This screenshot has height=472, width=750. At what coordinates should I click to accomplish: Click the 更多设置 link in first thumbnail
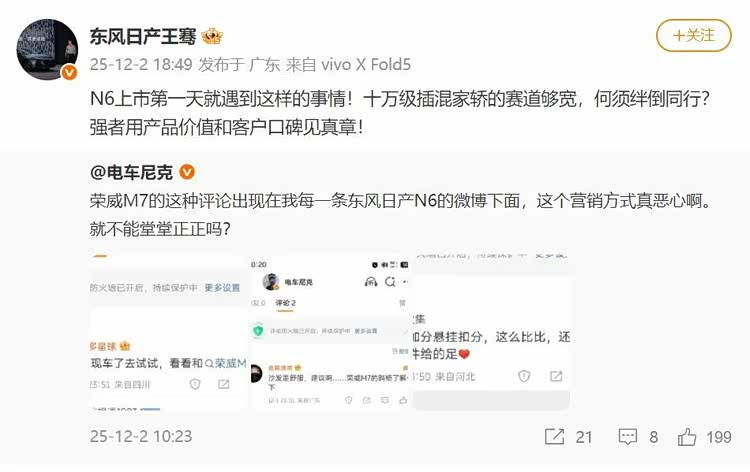pyautogui.click(x=222, y=288)
